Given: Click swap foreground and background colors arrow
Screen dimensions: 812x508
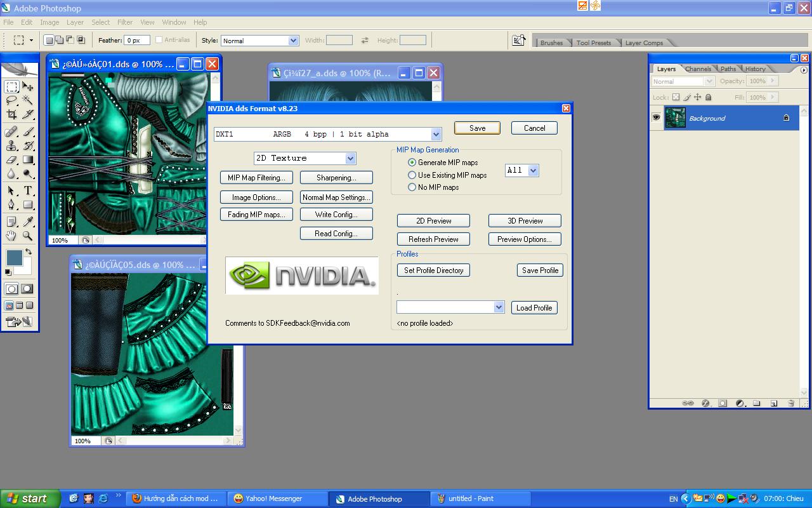Looking at the screenshot, I should click(x=28, y=252).
